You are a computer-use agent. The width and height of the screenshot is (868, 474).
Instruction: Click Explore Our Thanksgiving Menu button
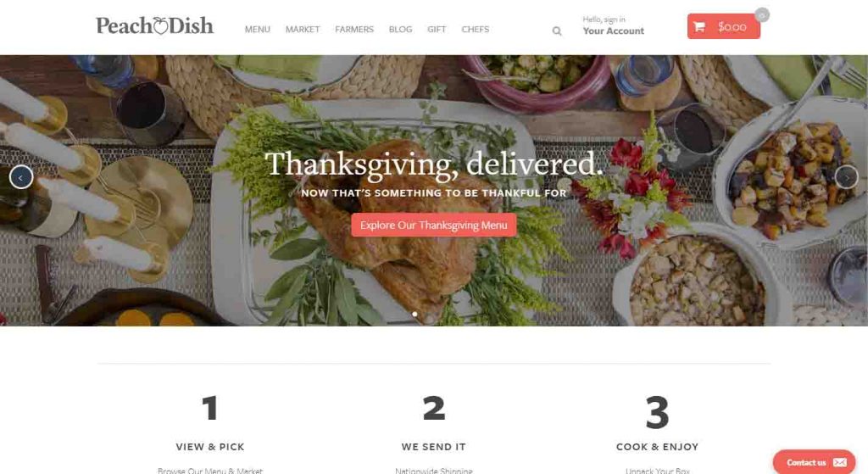[x=433, y=225]
